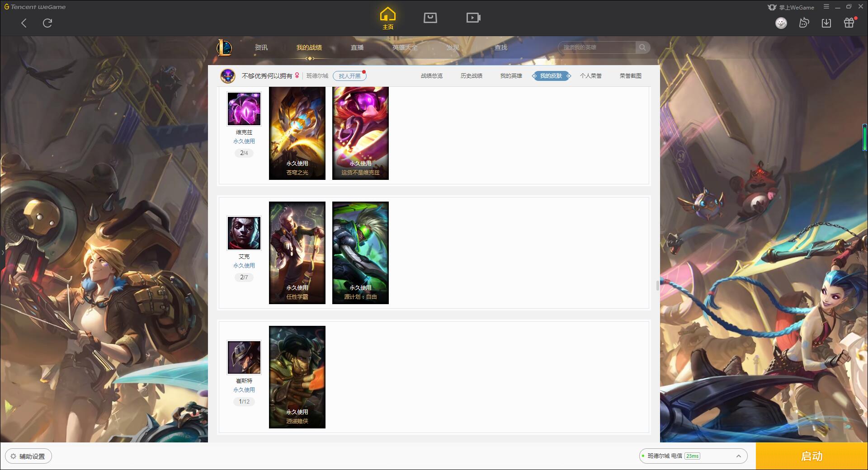Click the 找人开黑 button

[349, 76]
